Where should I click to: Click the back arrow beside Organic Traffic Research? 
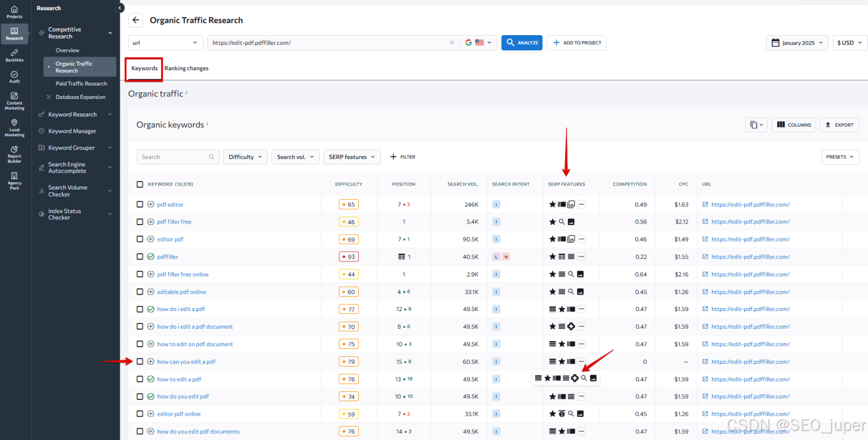136,20
